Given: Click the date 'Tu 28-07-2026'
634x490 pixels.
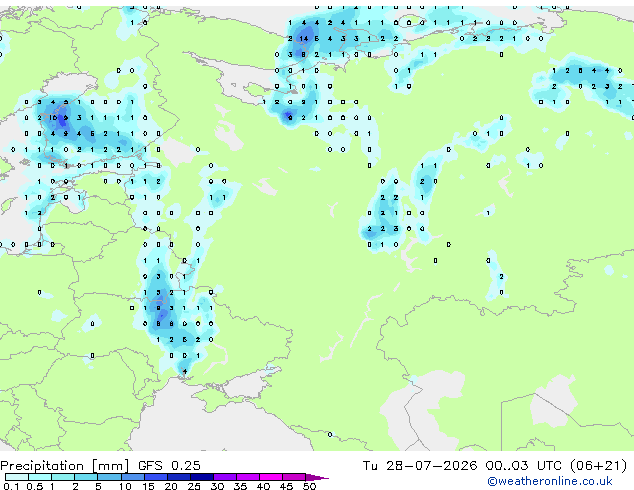Looking at the screenshot, I should click(x=420, y=466).
